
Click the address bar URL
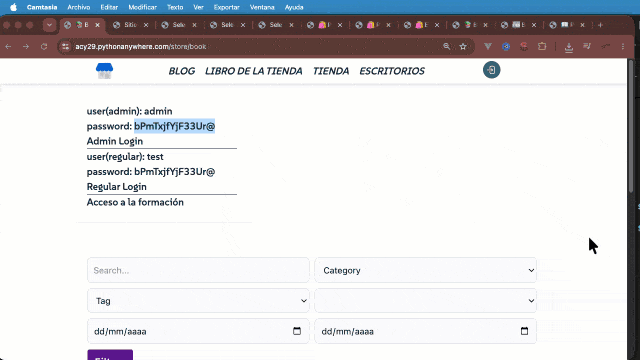pos(141,47)
